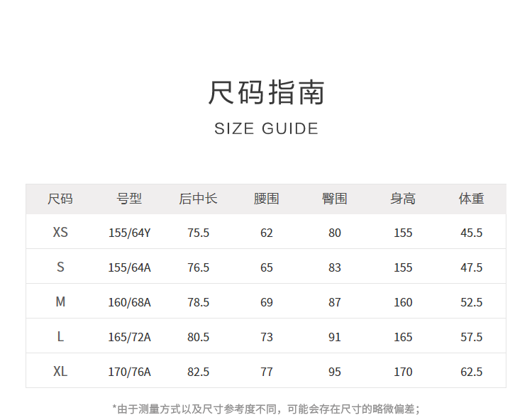The width and height of the screenshot is (532, 415).
Task: Click the 后中长 column header
Action: (199, 199)
